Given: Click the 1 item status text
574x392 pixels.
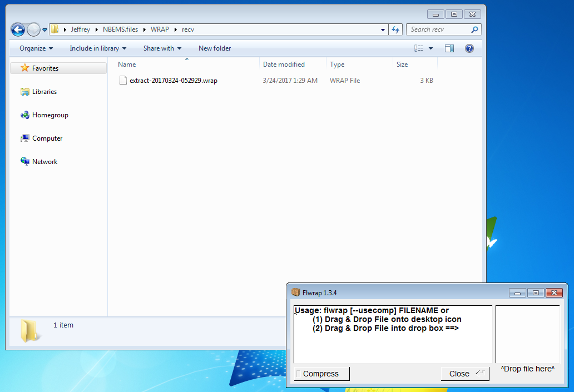Looking at the screenshot, I should [x=63, y=325].
